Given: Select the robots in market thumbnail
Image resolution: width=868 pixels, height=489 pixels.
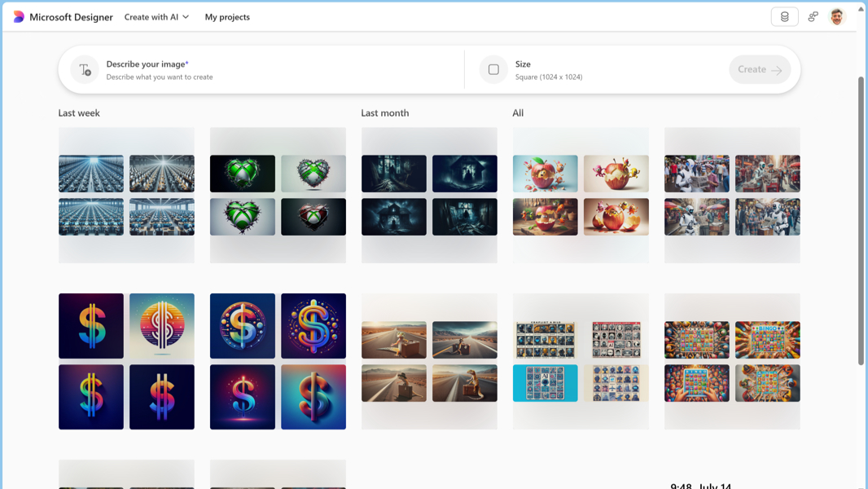Looking at the screenshot, I should coord(696,174).
